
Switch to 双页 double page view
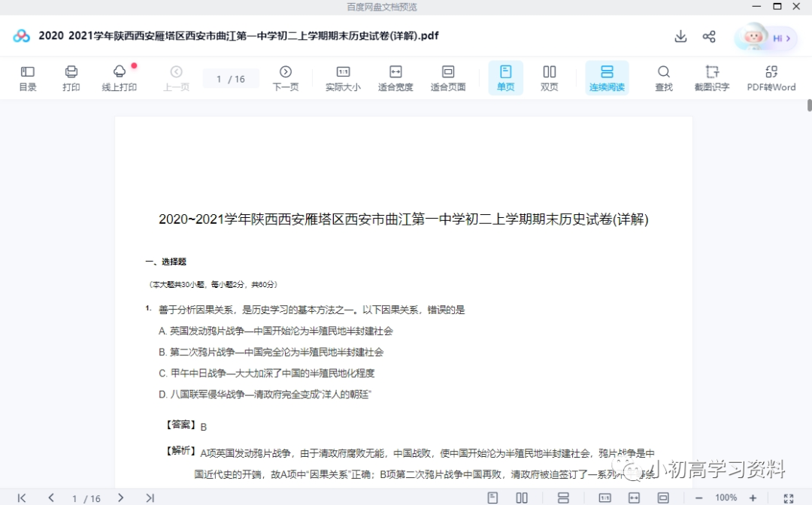point(549,79)
